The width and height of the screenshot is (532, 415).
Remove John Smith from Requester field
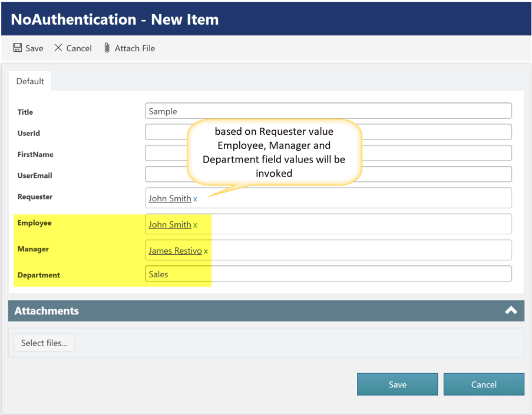(x=196, y=199)
